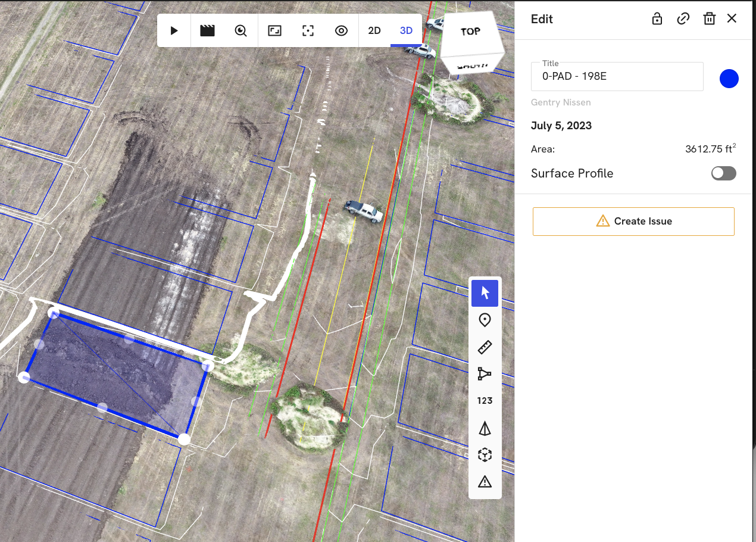Select the Issue warning tool
756x542 pixels.
(x=485, y=481)
